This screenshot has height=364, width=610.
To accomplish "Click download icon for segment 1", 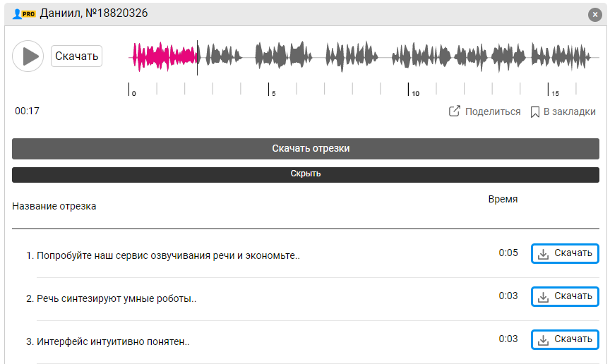I will pyautogui.click(x=543, y=254).
